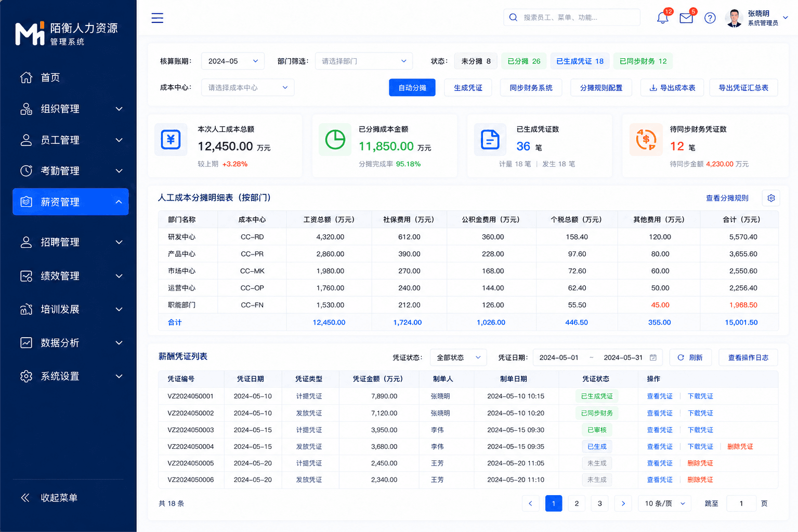Click the 分摊规则配置 button
This screenshot has height=532, width=798.
[x=601, y=88]
